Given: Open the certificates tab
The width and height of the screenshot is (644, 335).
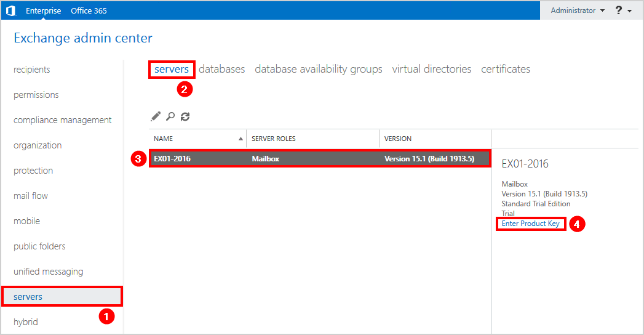Looking at the screenshot, I should coord(506,69).
